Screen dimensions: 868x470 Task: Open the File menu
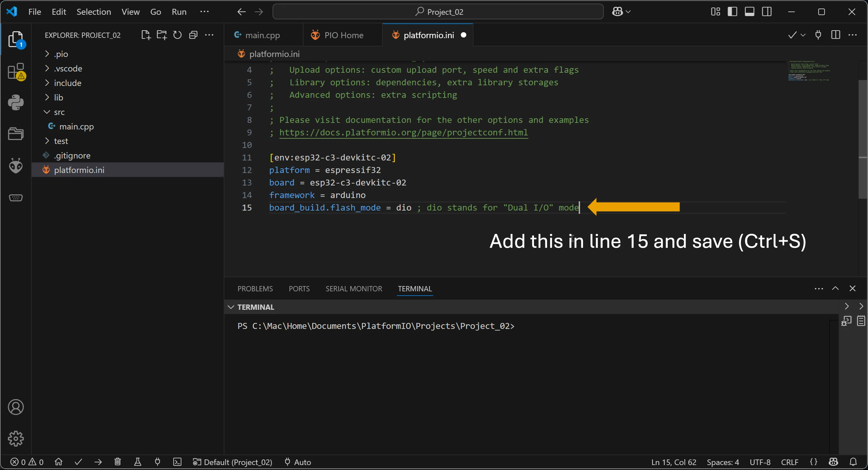pos(35,12)
